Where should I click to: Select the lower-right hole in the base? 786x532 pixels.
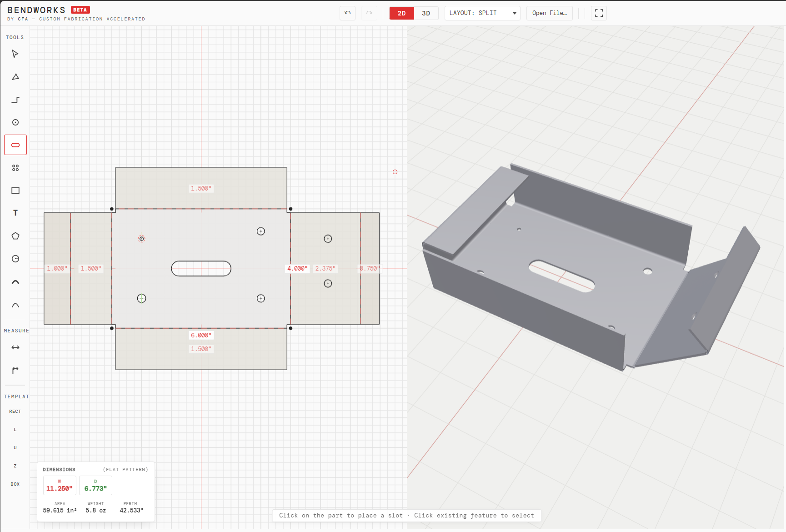point(261,298)
